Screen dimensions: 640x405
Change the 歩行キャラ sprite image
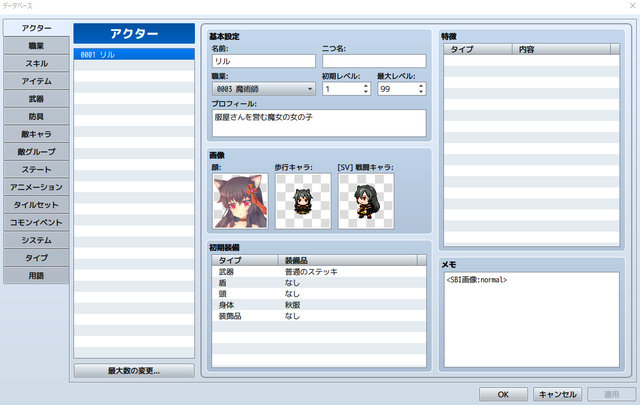[303, 201]
